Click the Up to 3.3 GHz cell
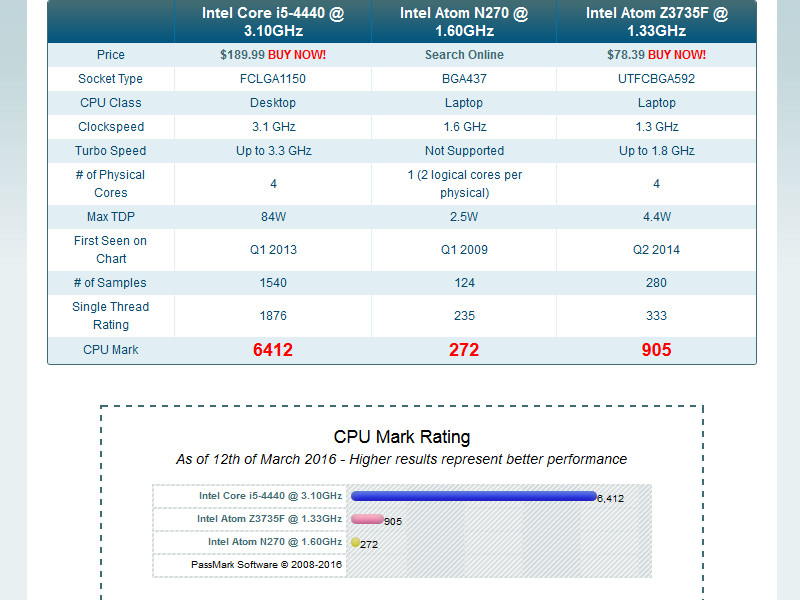The height and width of the screenshot is (600, 800). (273, 151)
